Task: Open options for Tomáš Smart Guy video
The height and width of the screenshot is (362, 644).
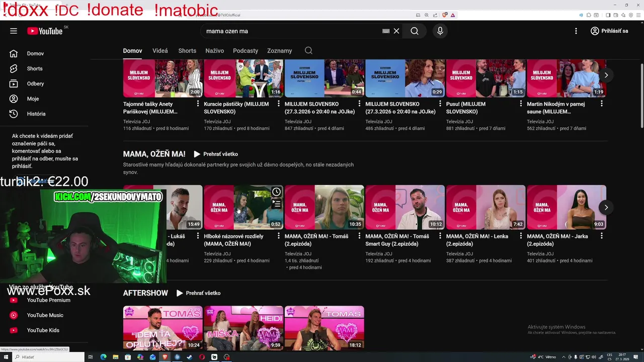Action: point(440,236)
